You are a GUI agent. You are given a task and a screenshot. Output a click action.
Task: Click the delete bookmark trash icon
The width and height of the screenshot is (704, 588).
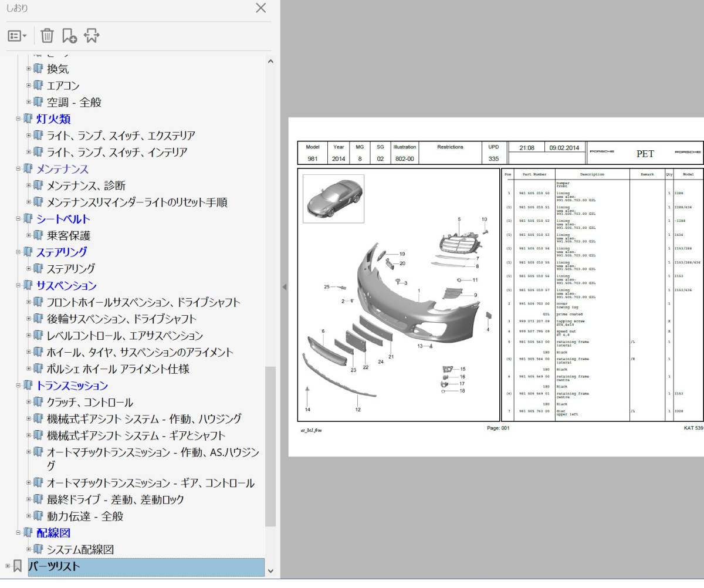click(47, 36)
